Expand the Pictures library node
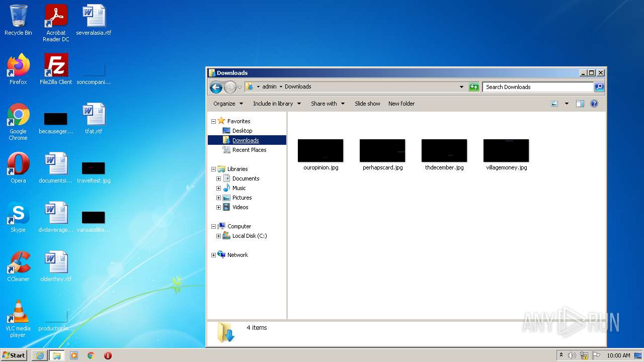644x362 pixels. (218, 198)
